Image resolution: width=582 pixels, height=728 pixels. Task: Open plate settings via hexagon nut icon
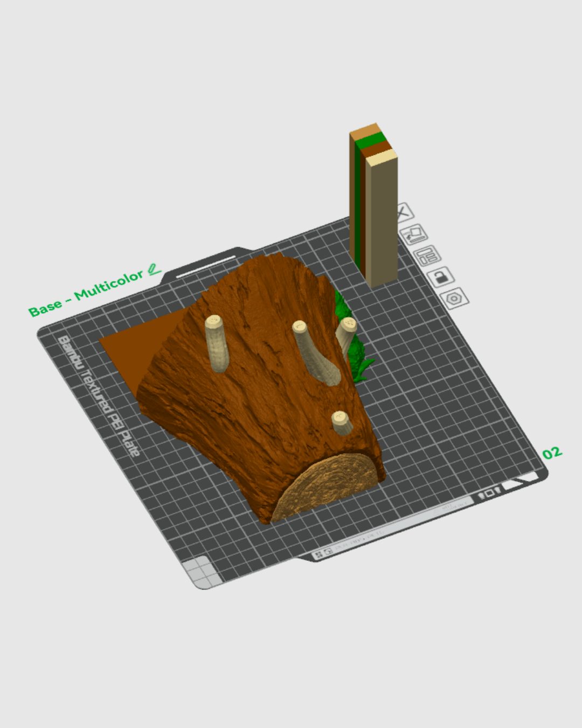[454, 298]
